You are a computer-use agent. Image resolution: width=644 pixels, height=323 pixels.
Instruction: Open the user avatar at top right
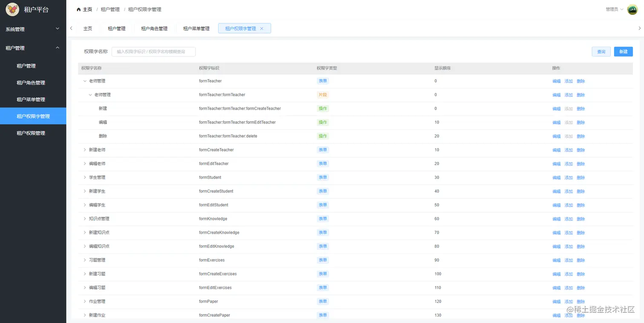[632, 9]
